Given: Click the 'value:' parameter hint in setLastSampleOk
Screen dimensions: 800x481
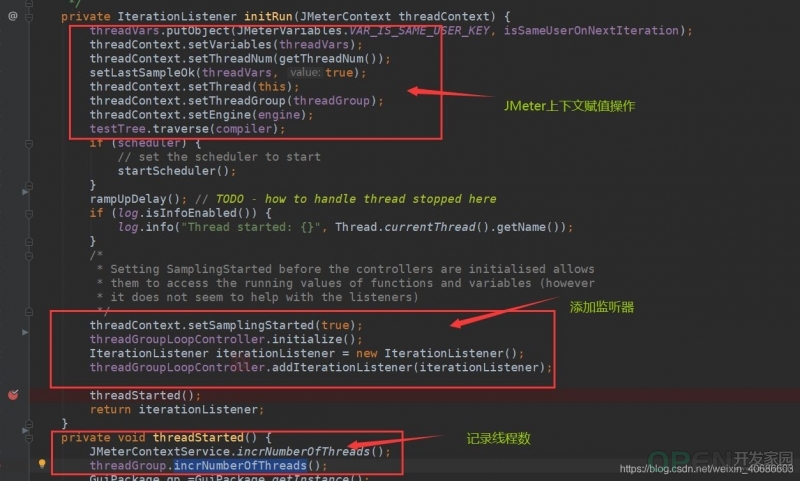Looking at the screenshot, I should pyautogui.click(x=305, y=72).
